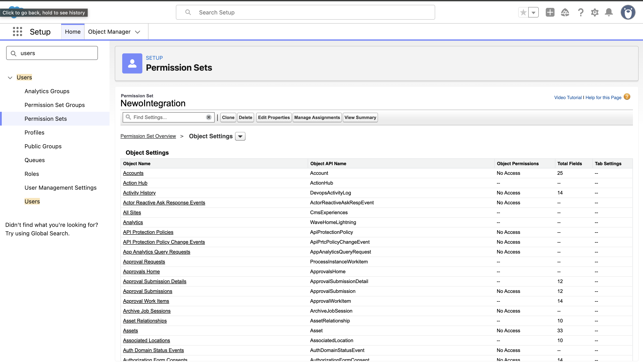Screen dimensions: 643x364
Task: Open App Analytics Query Requests link
Action: coord(156,252)
